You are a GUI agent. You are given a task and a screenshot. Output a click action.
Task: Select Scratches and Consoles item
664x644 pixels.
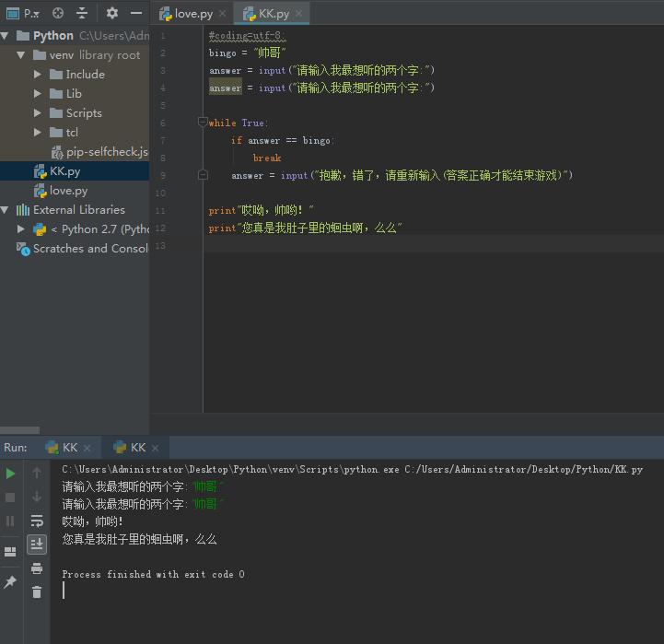83,249
